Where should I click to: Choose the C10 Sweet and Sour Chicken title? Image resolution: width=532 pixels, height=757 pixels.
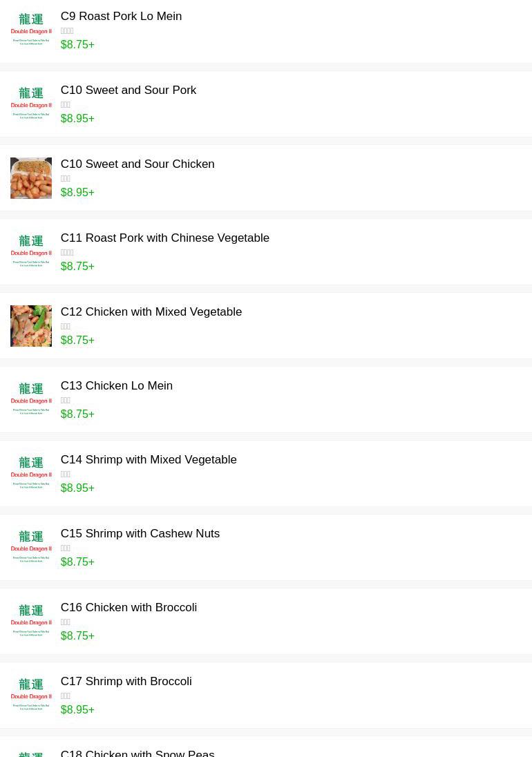click(x=137, y=164)
